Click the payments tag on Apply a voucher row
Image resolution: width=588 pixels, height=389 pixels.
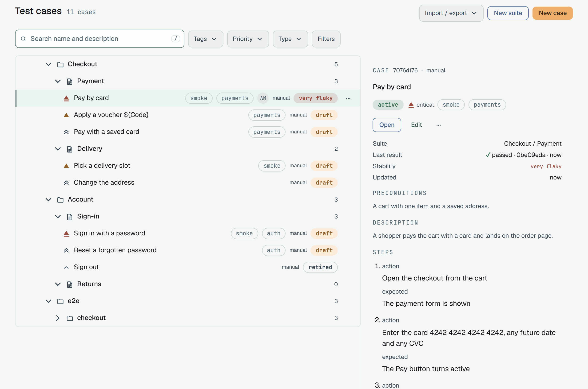pyautogui.click(x=267, y=115)
